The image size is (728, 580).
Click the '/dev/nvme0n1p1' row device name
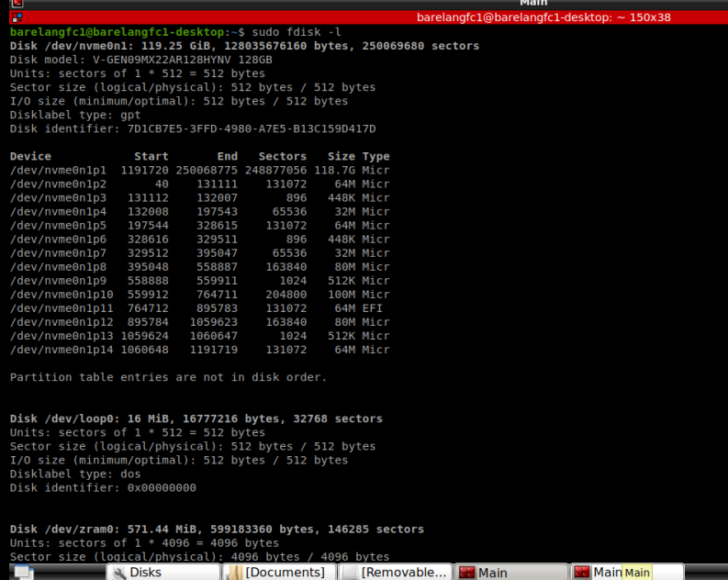tap(58, 171)
